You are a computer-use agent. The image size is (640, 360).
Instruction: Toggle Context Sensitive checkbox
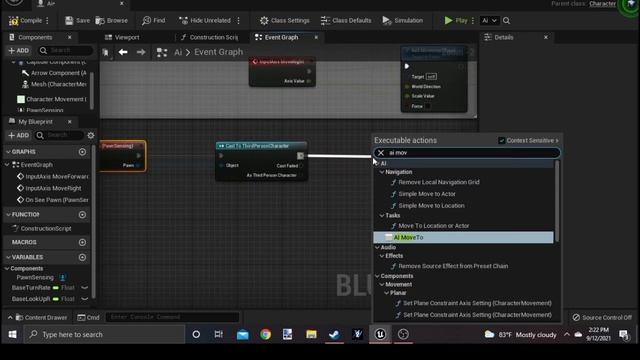[x=502, y=140]
